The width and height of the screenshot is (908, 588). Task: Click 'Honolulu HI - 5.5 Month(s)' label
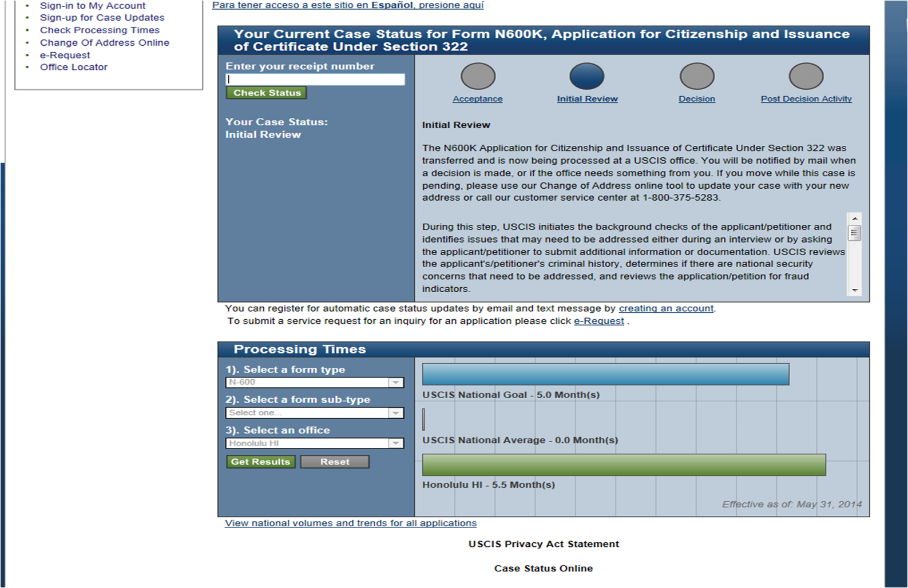click(x=489, y=485)
